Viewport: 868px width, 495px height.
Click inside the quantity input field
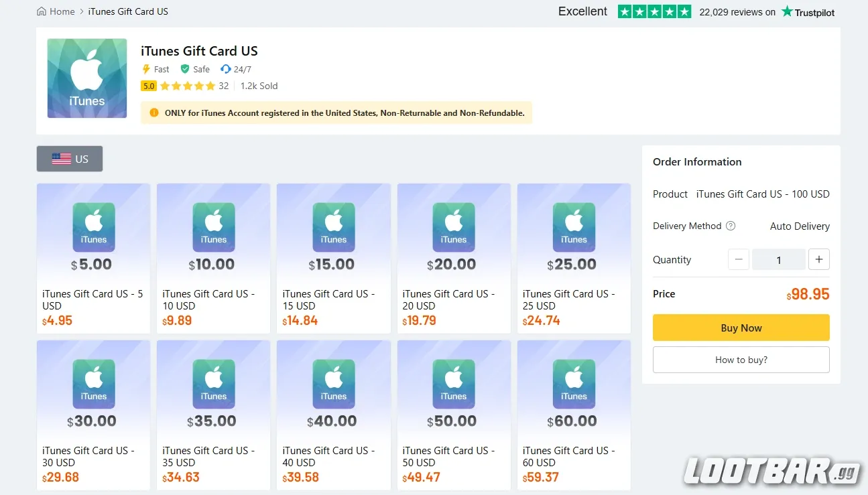(x=778, y=259)
